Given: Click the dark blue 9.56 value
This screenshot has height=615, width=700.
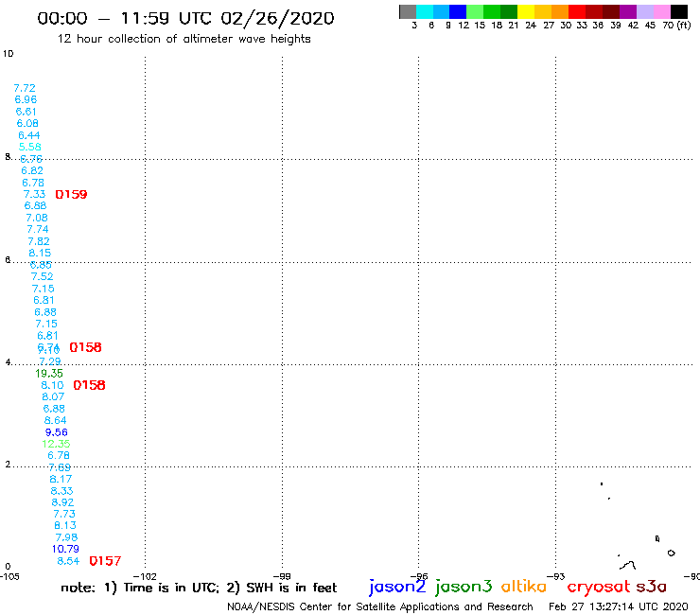Looking at the screenshot, I should [x=56, y=432].
